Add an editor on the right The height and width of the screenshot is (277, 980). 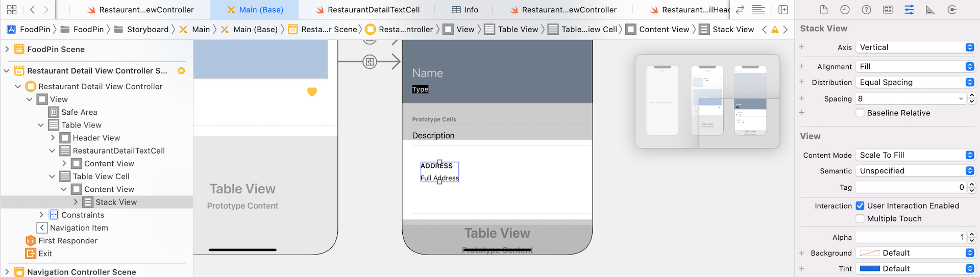[783, 10]
